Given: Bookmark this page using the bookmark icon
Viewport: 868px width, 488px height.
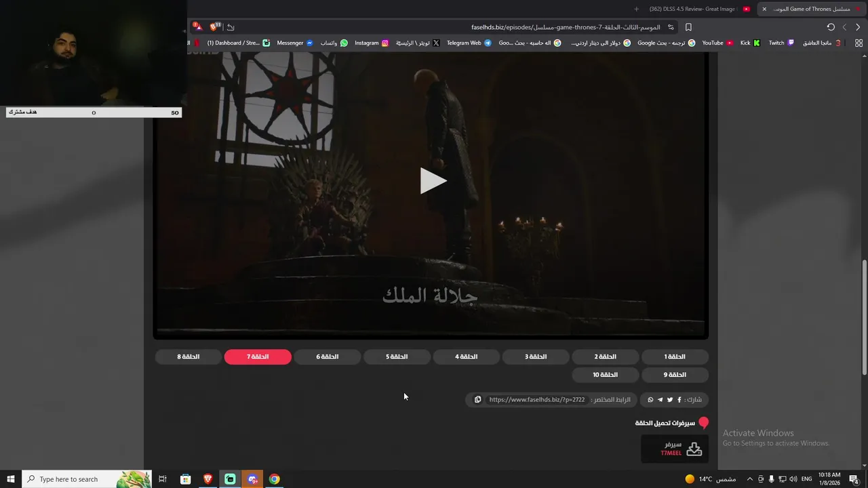Looking at the screenshot, I should 688,27.
